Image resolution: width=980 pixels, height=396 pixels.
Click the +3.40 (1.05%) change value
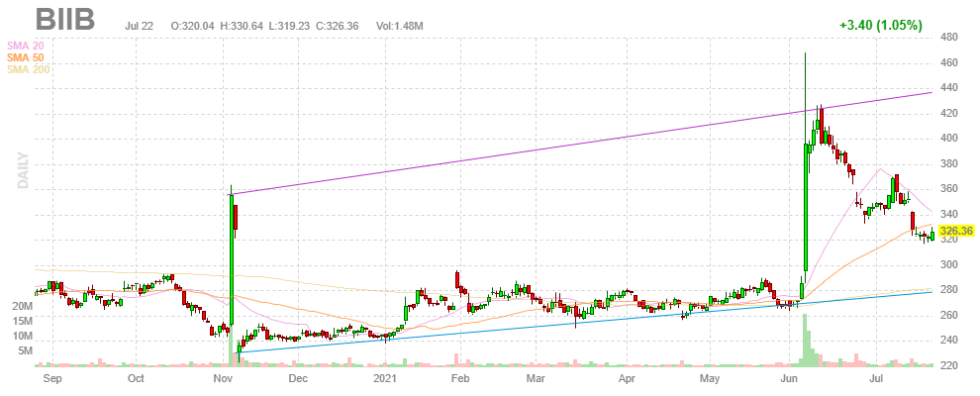[881, 26]
